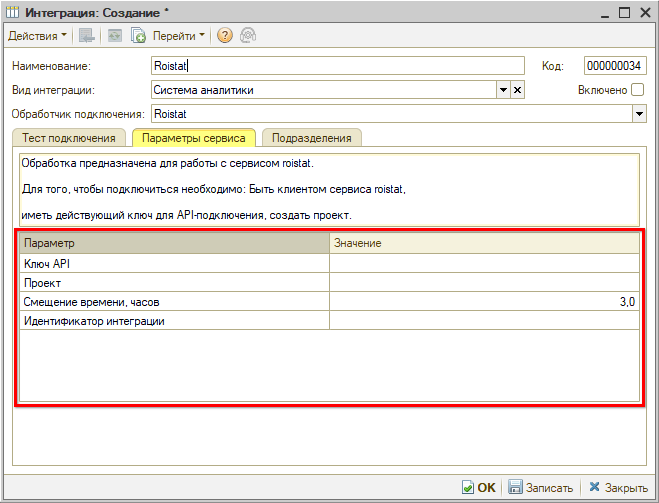Viewport: 659px width, 503px height.
Task: Open the Действия menu
Action: [37, 36]
